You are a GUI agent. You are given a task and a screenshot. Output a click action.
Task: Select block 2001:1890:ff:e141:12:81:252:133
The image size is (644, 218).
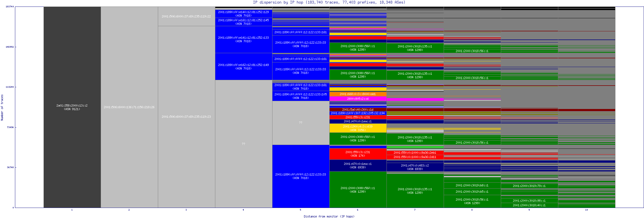point(244,40)
